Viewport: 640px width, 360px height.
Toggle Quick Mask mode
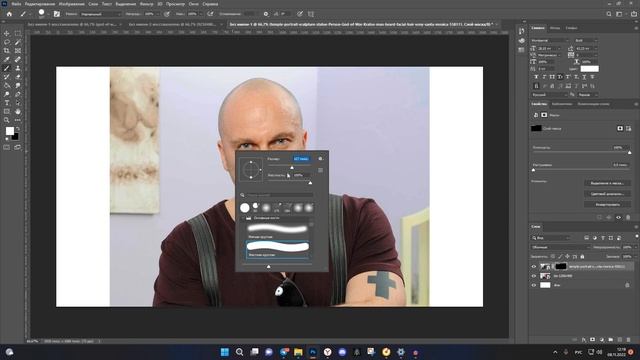tap(7, 147)
